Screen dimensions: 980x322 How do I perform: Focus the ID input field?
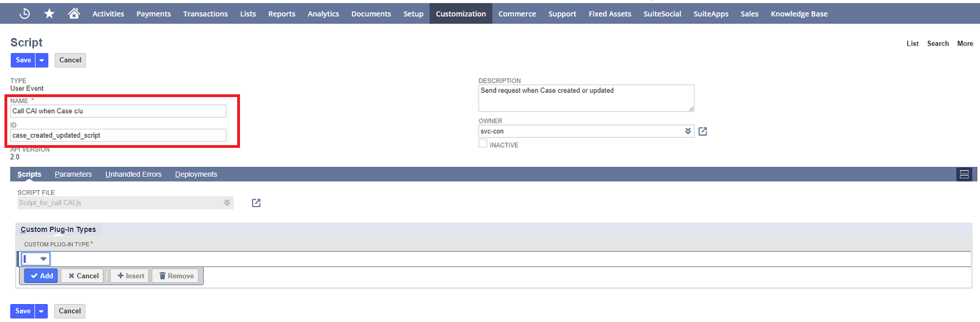[x=118, y=135]
